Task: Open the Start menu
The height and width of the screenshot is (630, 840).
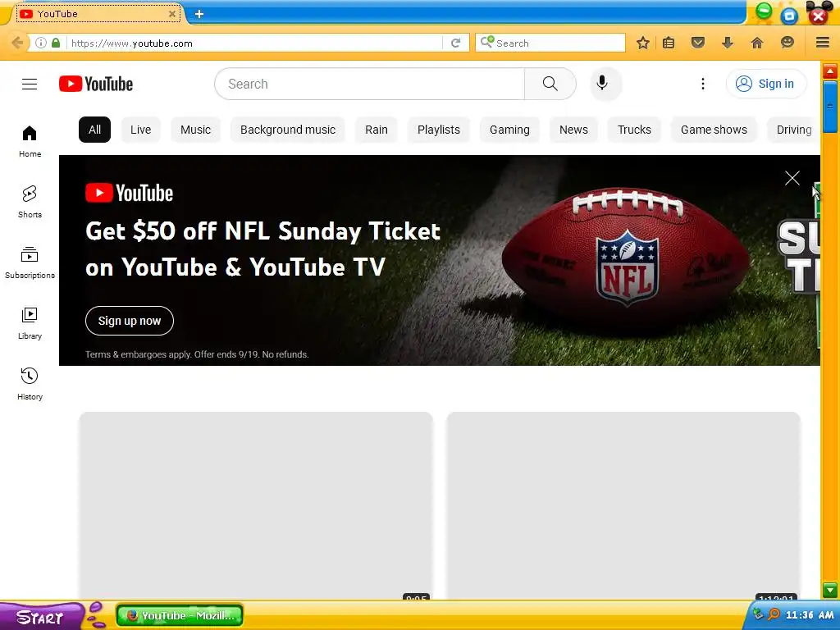Action: [x=41, y=617]
